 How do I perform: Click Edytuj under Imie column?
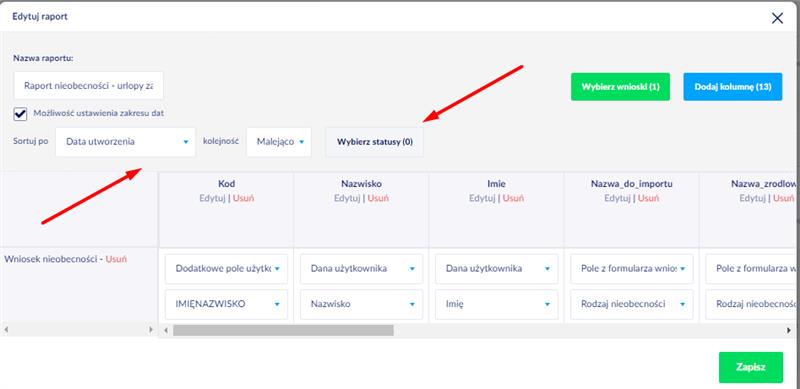pyautogui.click(x=482, y=198)
